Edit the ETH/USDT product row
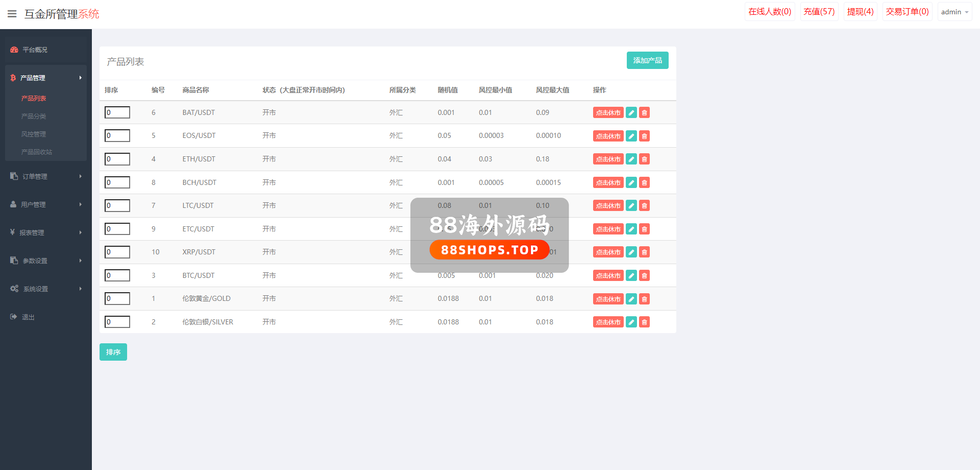Image resolution: width=980 pixels, height=470 pixels. (631, 159)
